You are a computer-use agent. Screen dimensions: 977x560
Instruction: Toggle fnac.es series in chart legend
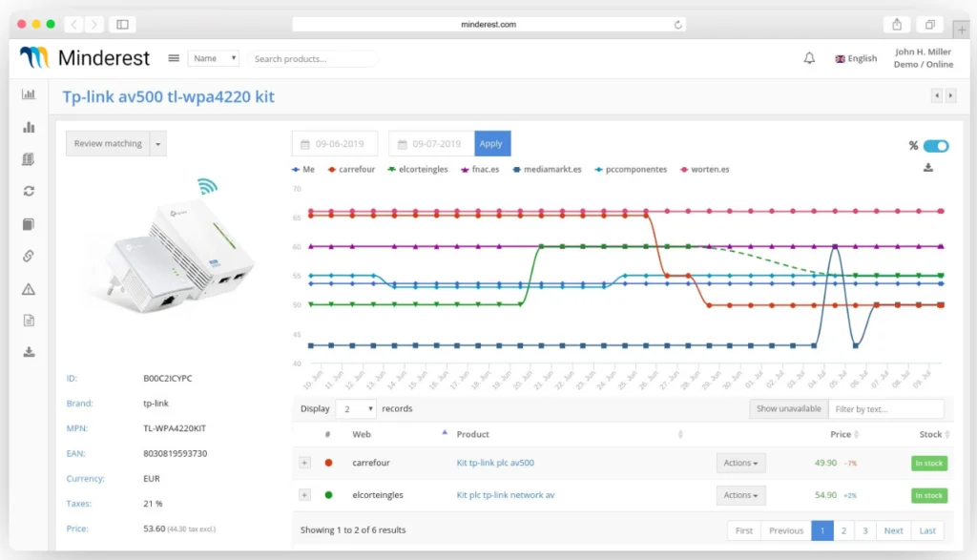pyautogui.click(x=480, y=170)
